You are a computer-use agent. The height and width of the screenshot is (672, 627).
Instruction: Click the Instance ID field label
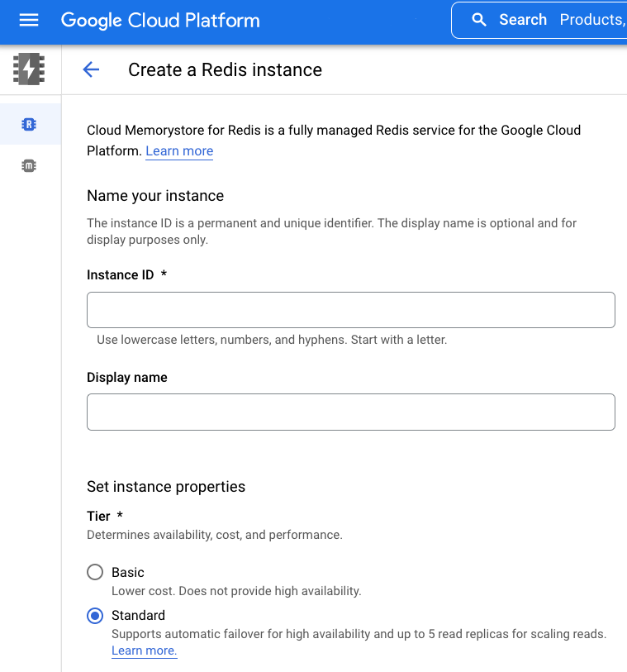(121, 275)
